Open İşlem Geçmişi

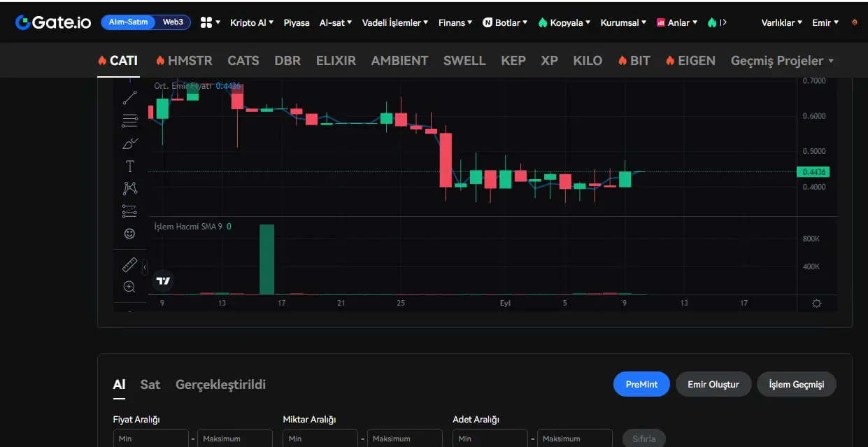point(797,384)
